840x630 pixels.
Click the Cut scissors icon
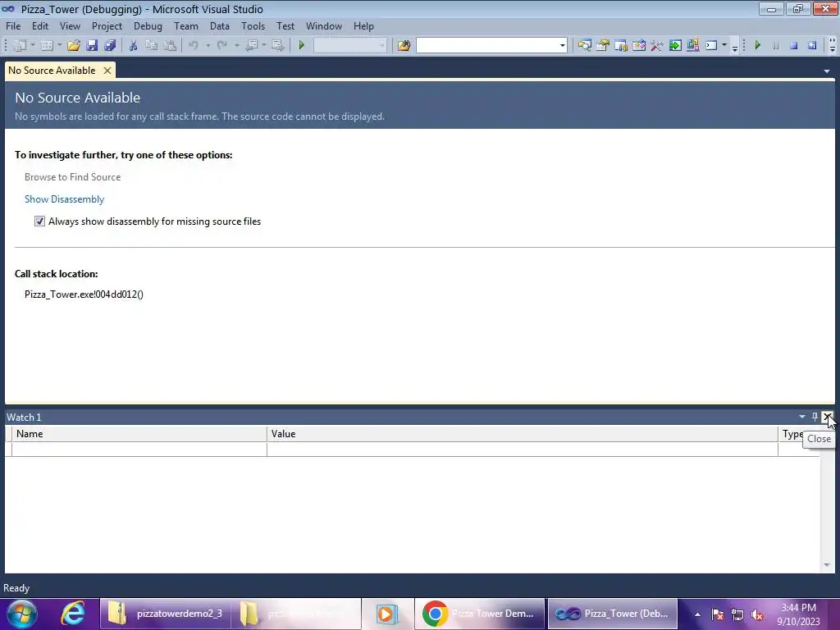134,46
